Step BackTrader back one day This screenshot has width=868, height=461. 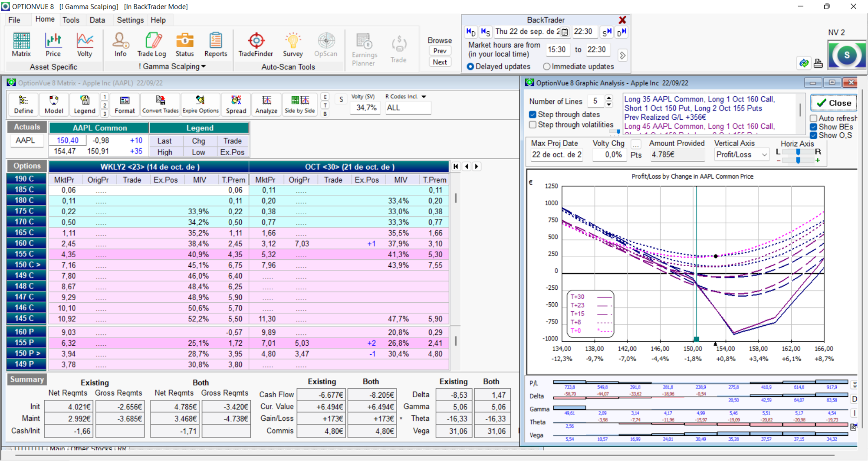(x=471, y=32)
